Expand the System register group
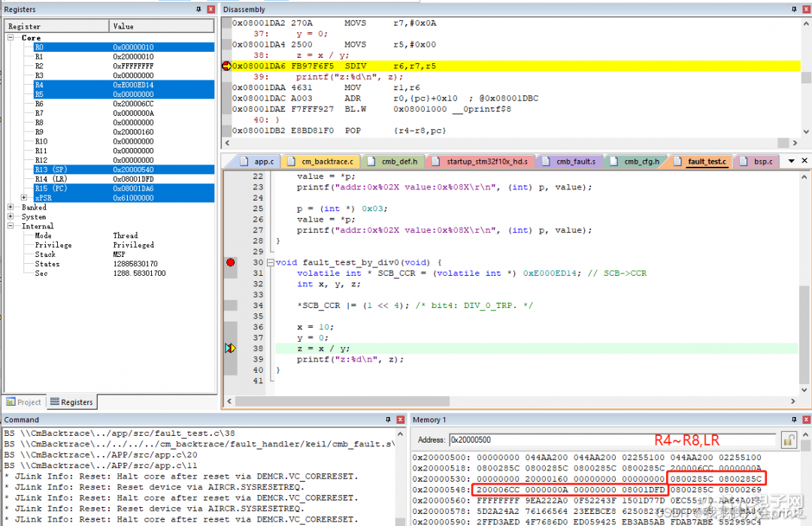812x526 pixels. (x=11, y=216)
